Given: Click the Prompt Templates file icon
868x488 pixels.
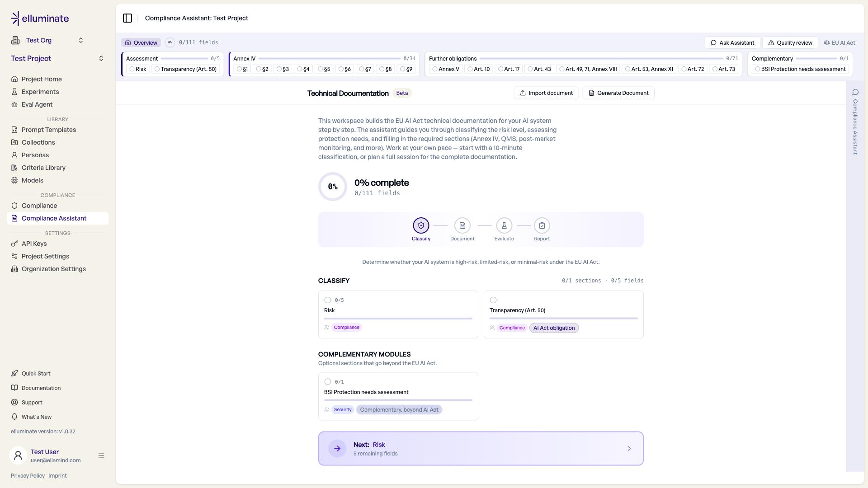Looking at the screenshot, I should (x=14, y=130).
